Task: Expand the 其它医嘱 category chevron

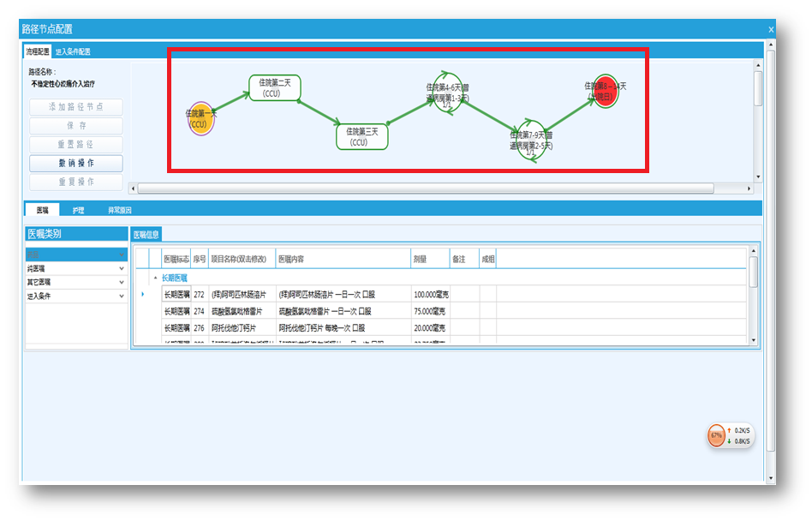Action: click(122, 282)
